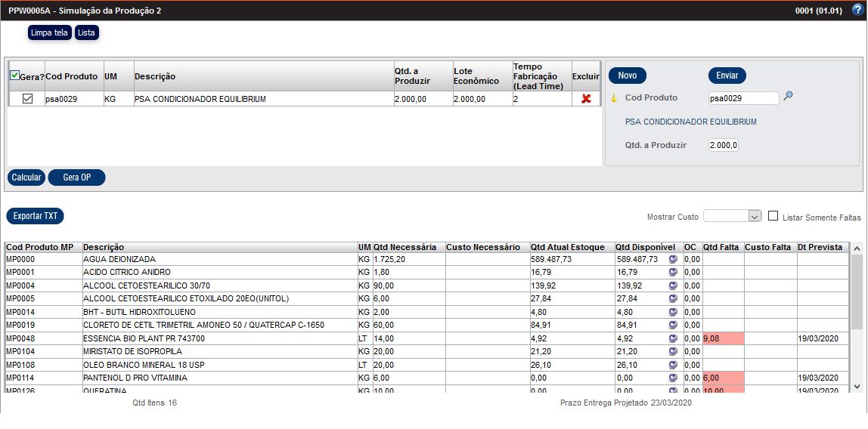Click the refresh icon in BHT - BUTIL HIDROXITOLUENO row
This screenshot has width=868, height=429.
[673, 312]
